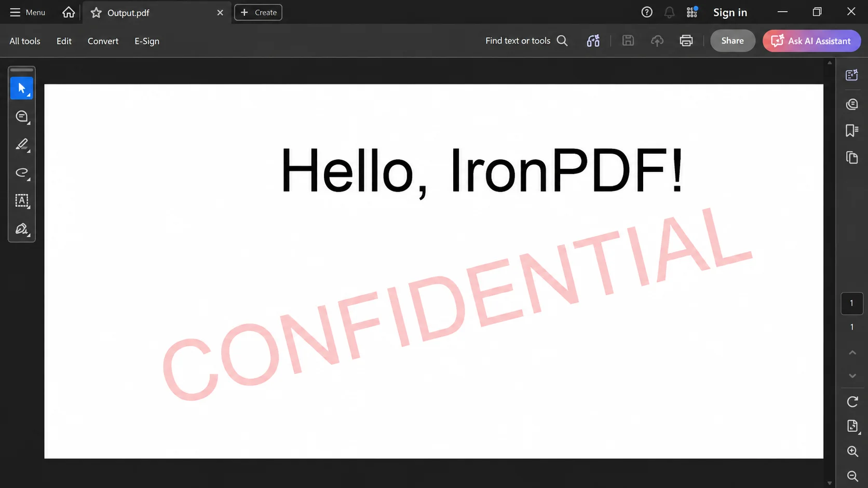Open the AI generative summary icon
The image size is (868, 488).
pyautogui.click(x=593, y=40)
